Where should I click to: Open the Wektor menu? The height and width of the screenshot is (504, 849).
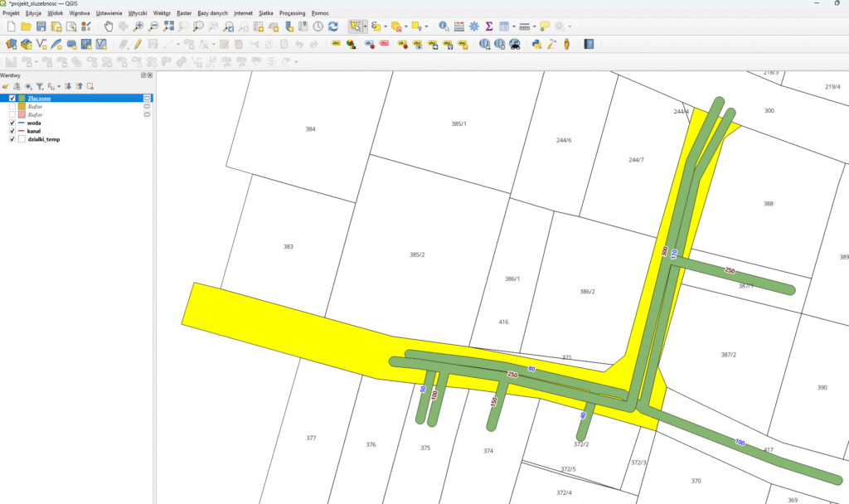pyautogui.click(x=162, y=13)
